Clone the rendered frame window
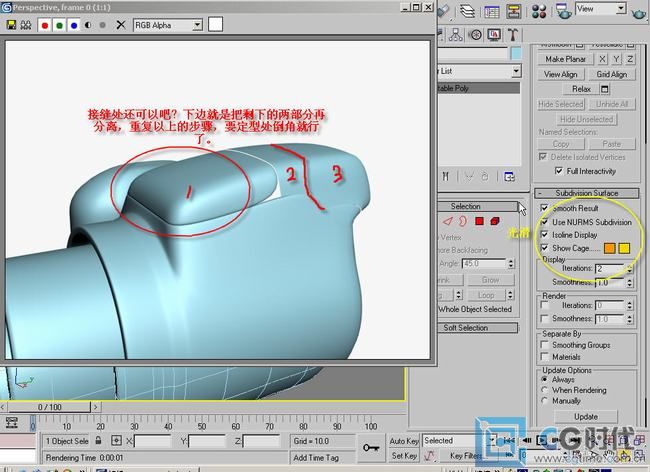650x472 pixels. coord(26,25)
